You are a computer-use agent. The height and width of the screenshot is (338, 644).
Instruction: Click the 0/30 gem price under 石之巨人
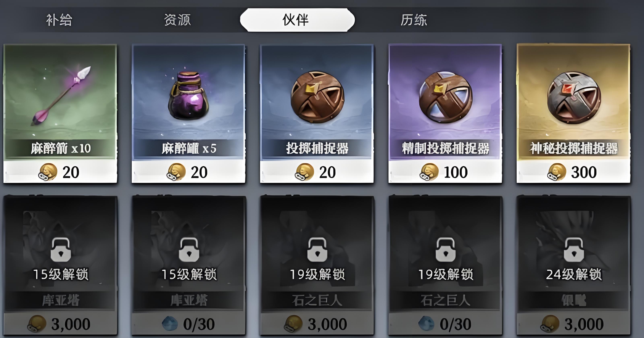[445, 324]
